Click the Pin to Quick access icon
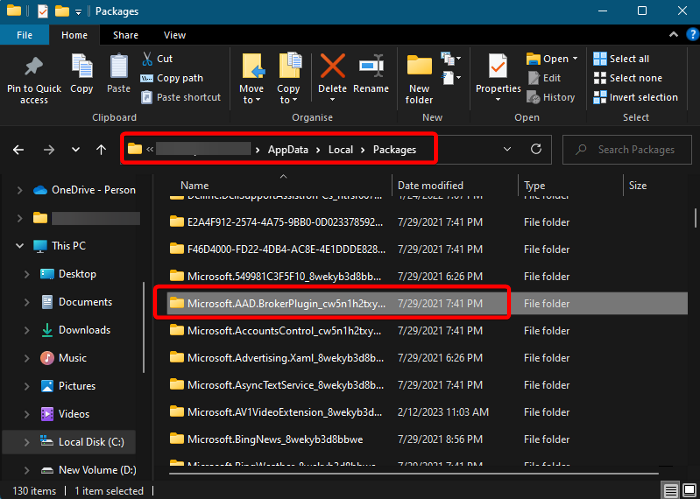The width and height of the screenshot is (700, 499). 33,68
